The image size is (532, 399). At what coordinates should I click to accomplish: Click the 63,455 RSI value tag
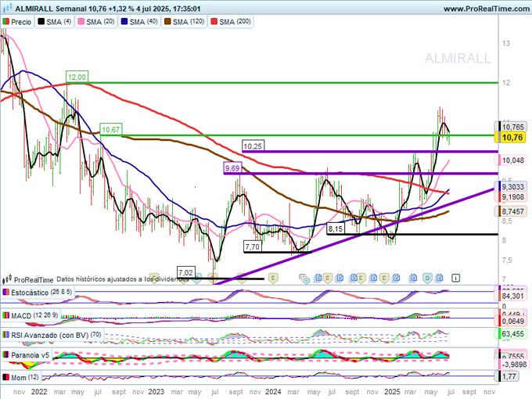512,334
